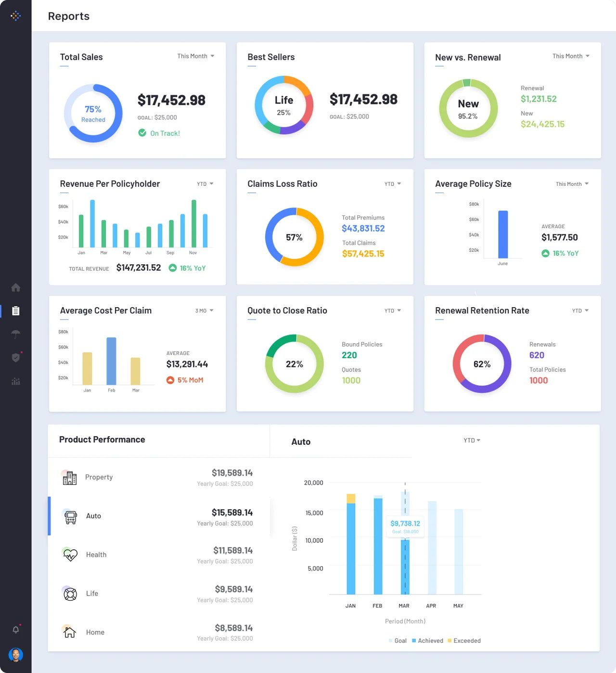Open the Home icon in sidebar

coord(15,287)
